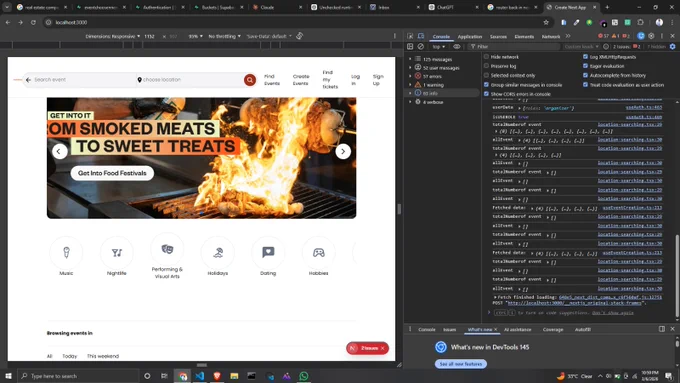Click the Create Events nav link
The width and height of the screenshot is (680, 383).
click(301, 80)
